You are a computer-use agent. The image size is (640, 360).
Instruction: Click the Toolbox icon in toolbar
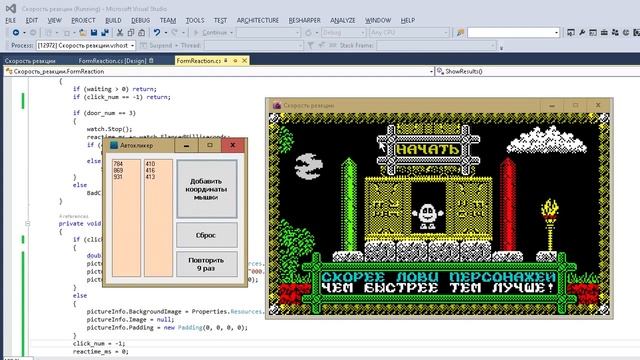point(604,33)
